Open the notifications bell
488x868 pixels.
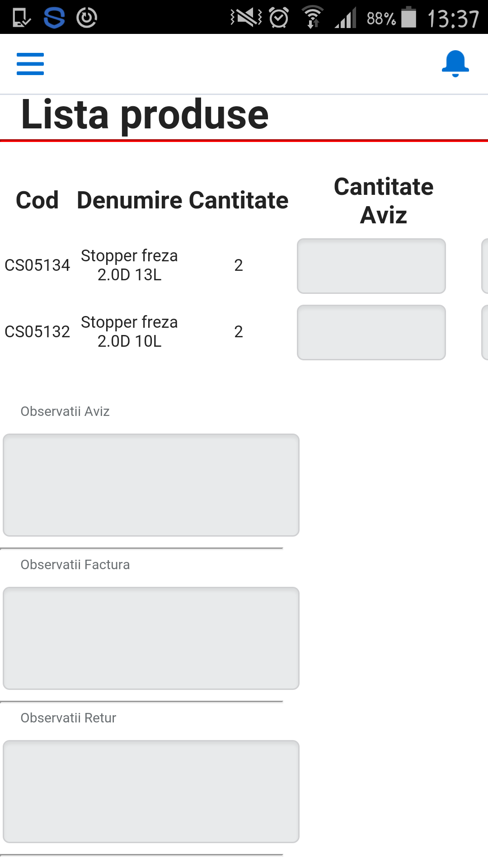(455, 64)
